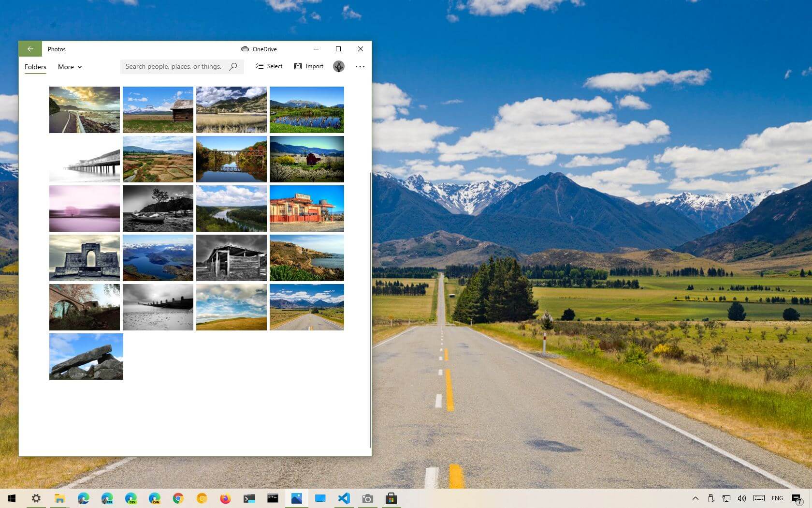812x508 pixels.
Task: Launch Firefox from the taskbar
Action: 225,498
